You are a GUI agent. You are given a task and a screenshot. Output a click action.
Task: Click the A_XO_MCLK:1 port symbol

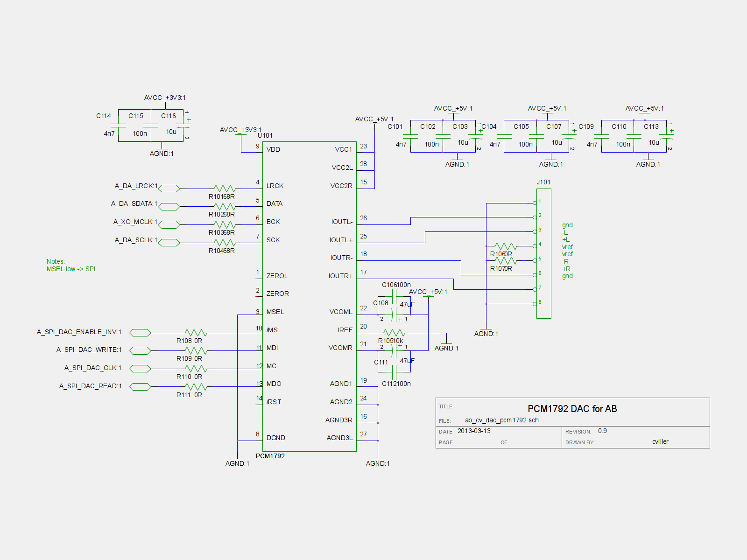coord(169,224)
